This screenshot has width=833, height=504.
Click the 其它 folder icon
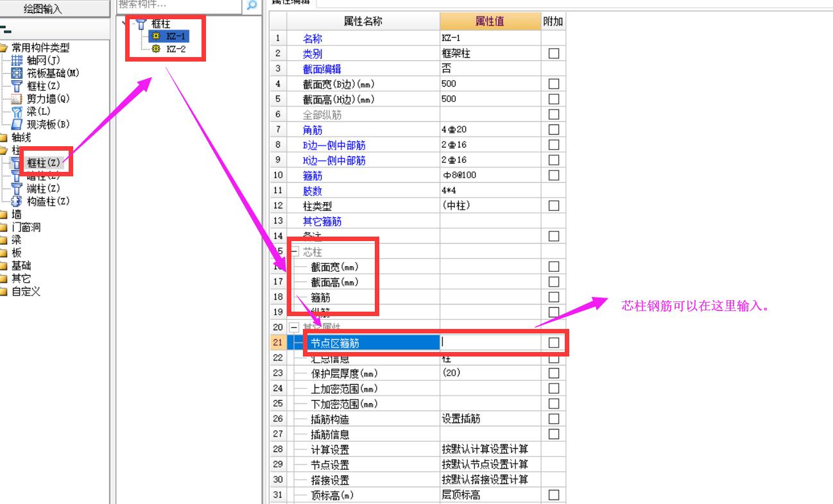[x=4, y=278]
